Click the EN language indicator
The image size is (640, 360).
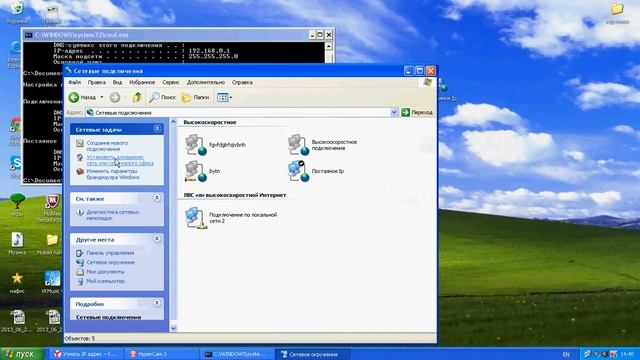pyautogui.click(x=566, y=355)
